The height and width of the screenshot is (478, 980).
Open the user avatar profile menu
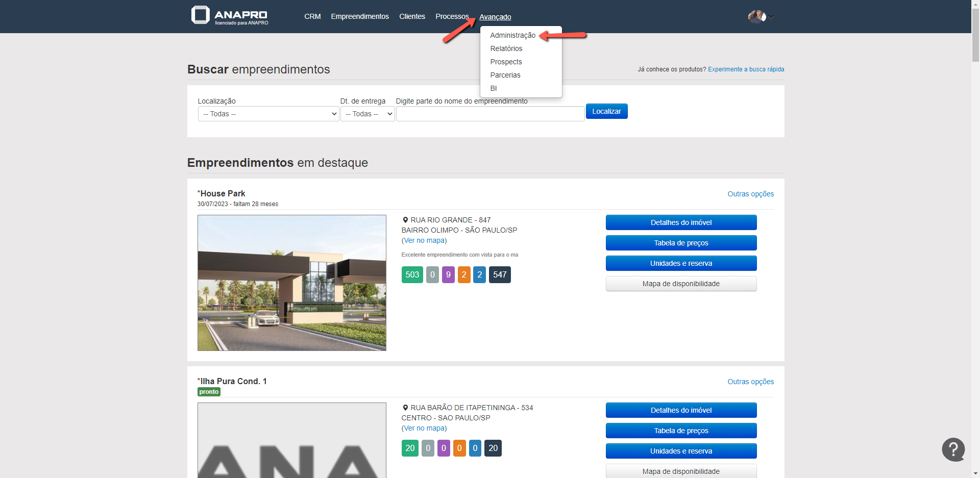(757, 17)
